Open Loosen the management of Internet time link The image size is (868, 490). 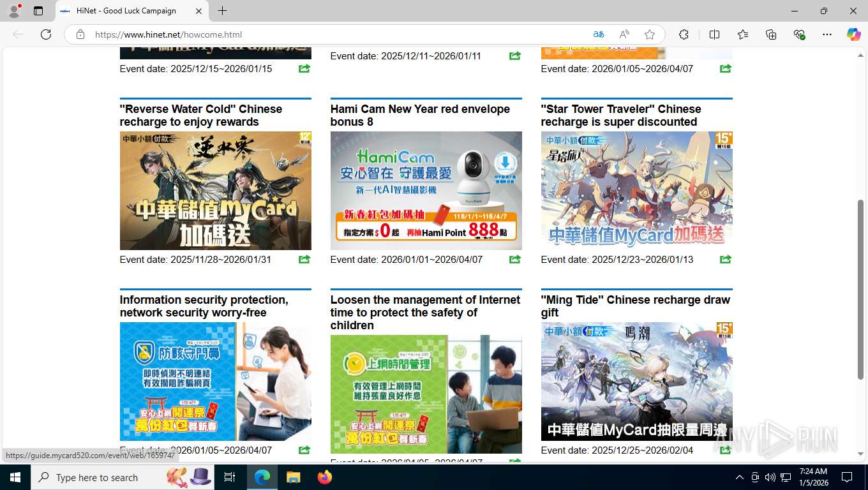425,313
